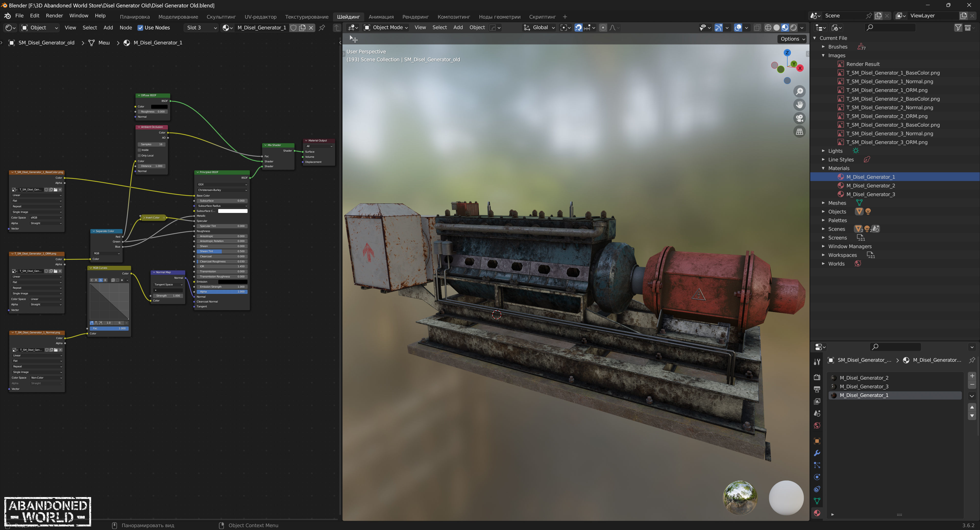Image resolution: width=980 pixels, height=530 pixels.
Task: Open the View Layer properties tab
Action: (817, 401)
